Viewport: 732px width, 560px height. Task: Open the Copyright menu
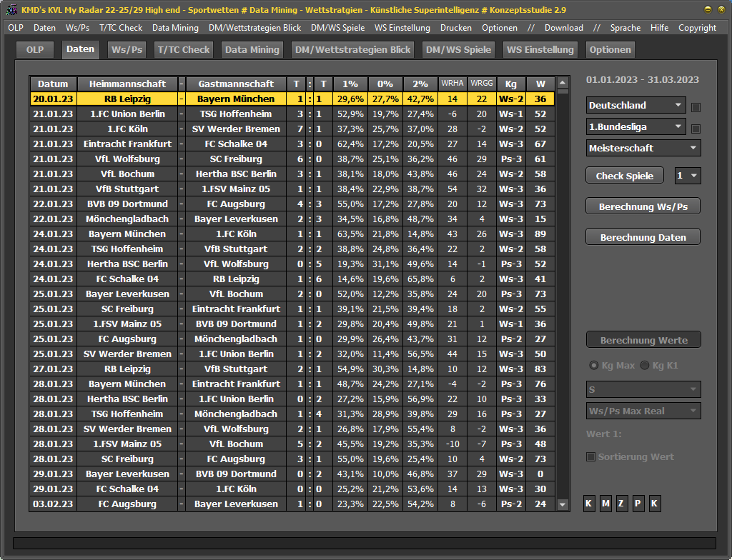697,28
